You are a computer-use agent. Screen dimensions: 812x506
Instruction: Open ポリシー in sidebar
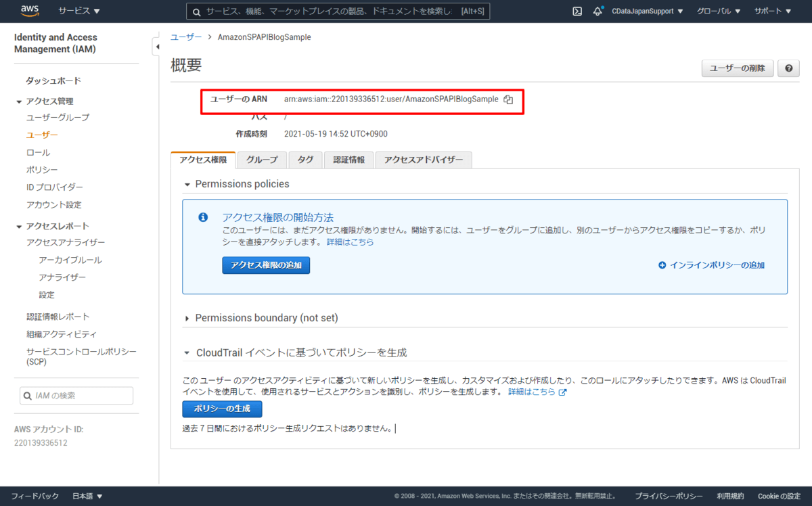pos(42,170)
